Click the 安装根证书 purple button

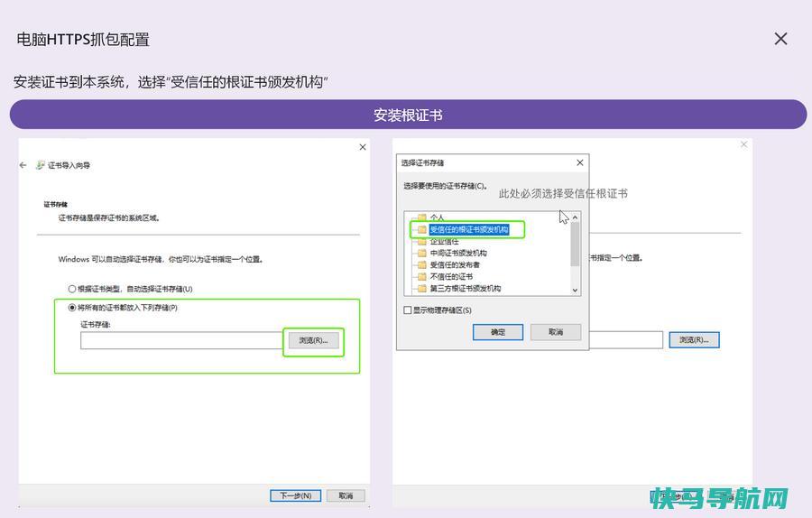click(408, 115)
